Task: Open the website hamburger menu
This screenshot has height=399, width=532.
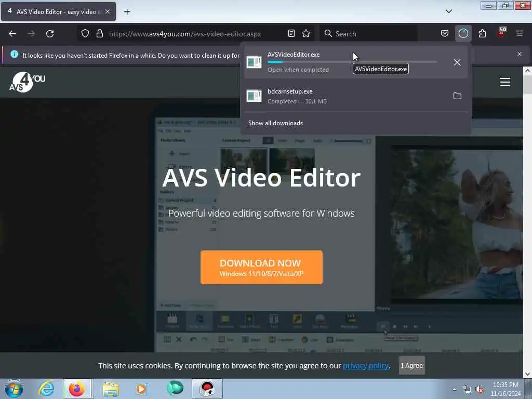Action: (x=505, y=82)
